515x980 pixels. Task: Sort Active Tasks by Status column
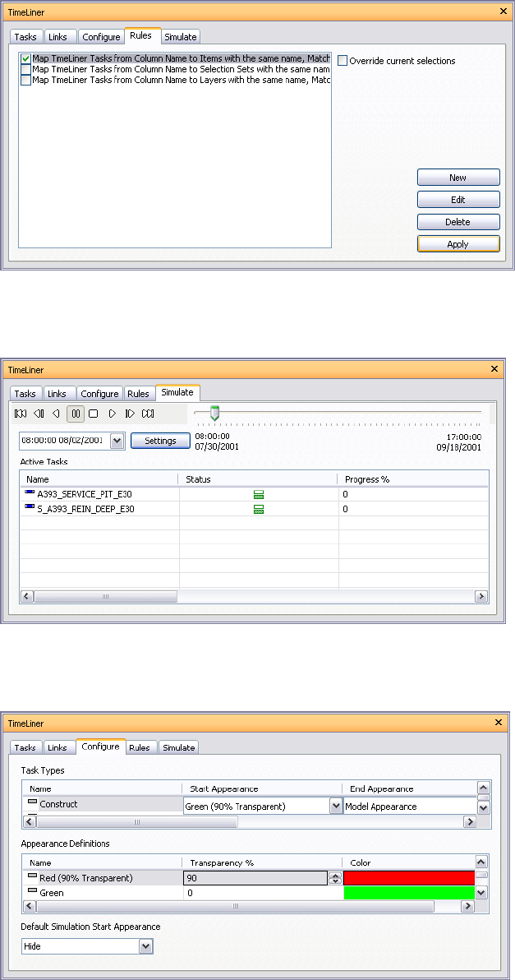pos(259,478)
